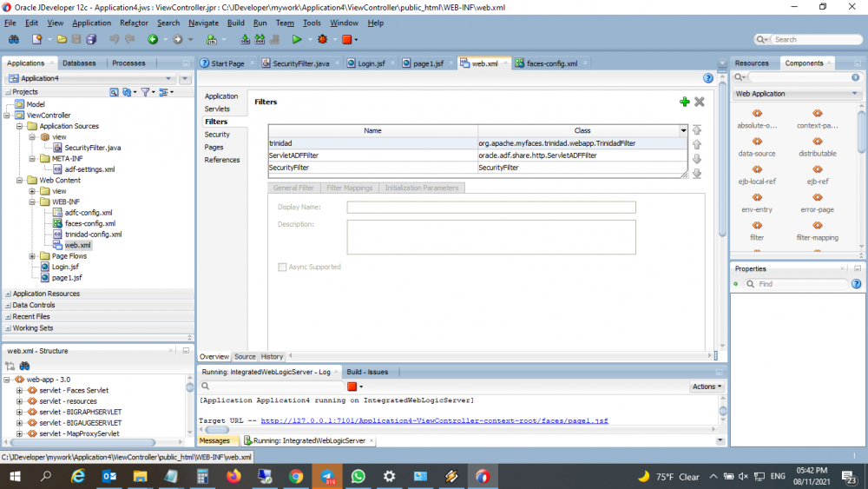Select Servlets in web.xml overview list
Viewport: 868px width, 489px height.
coord(217,109)
